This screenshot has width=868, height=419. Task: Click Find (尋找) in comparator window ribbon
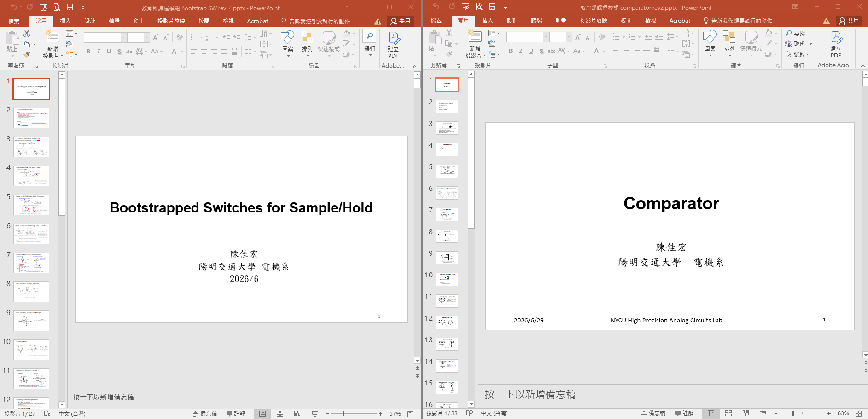795,33
